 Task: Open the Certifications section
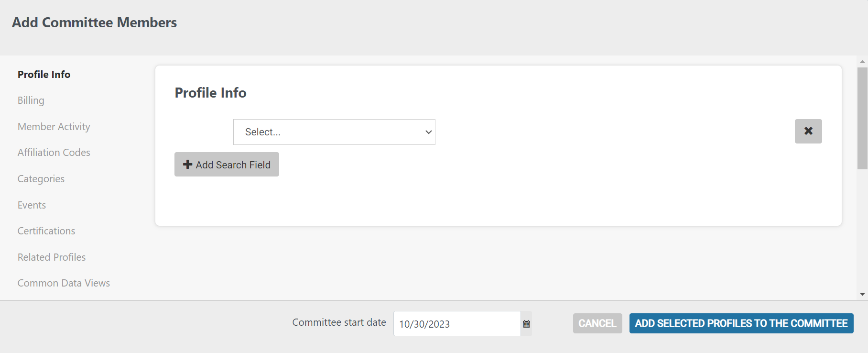point(46,231)
